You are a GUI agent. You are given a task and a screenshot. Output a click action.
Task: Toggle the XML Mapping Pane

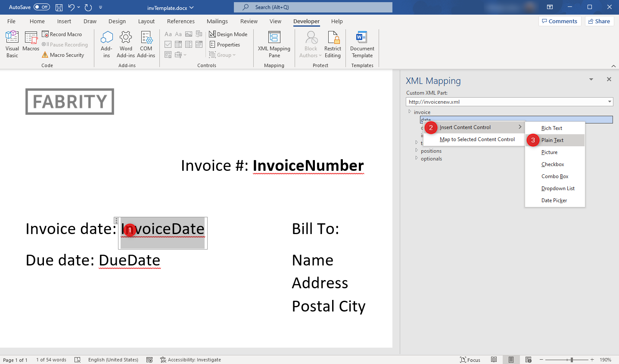coord(274,44)
